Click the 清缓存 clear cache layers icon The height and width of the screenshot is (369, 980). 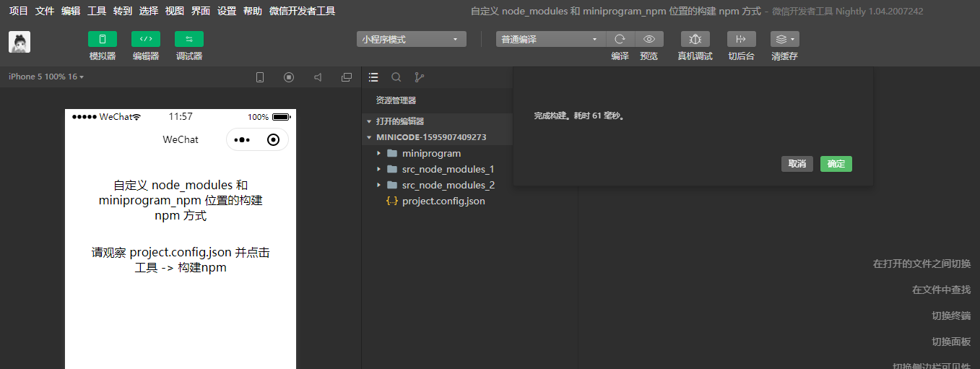point(785,39)
